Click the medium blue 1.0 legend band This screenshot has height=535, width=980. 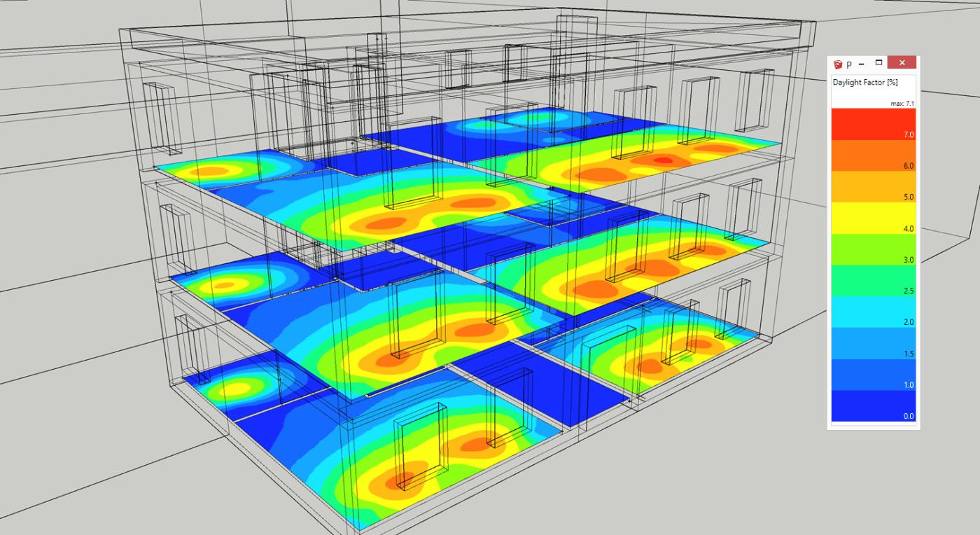click(x=873, y=375)
